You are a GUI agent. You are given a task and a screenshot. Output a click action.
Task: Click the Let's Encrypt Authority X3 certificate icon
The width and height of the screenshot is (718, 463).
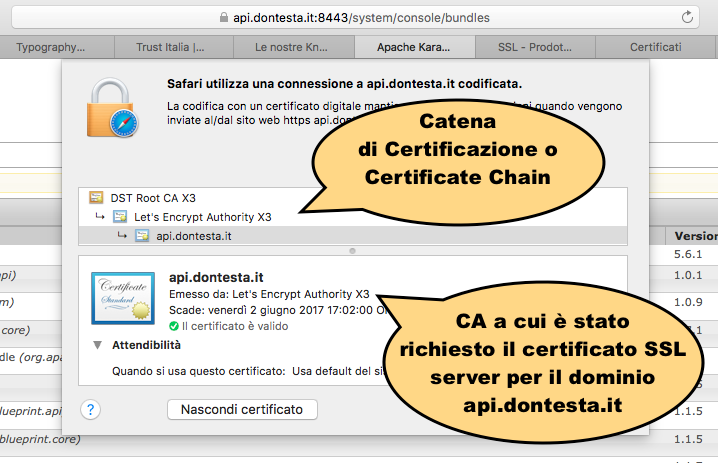tap(120, 216)
